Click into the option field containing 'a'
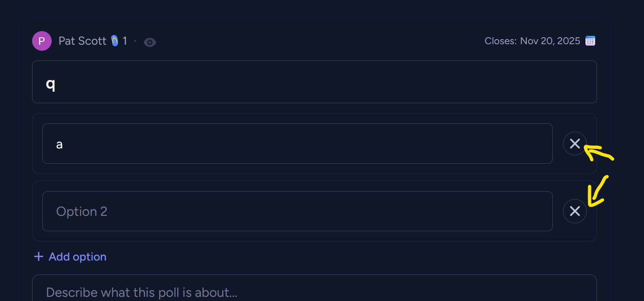This screenshot has height=301, width=644. click(297, 144)
